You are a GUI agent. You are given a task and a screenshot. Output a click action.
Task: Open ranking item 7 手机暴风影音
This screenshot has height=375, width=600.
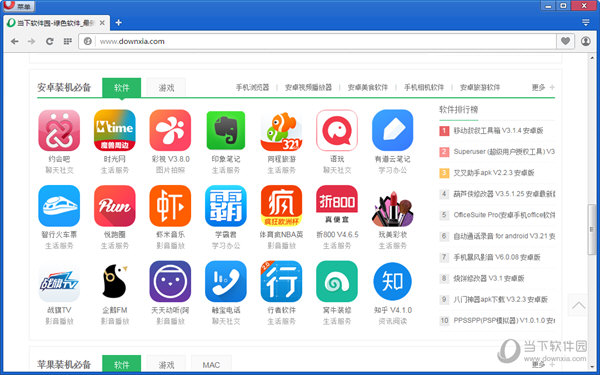tap(497, 257)
